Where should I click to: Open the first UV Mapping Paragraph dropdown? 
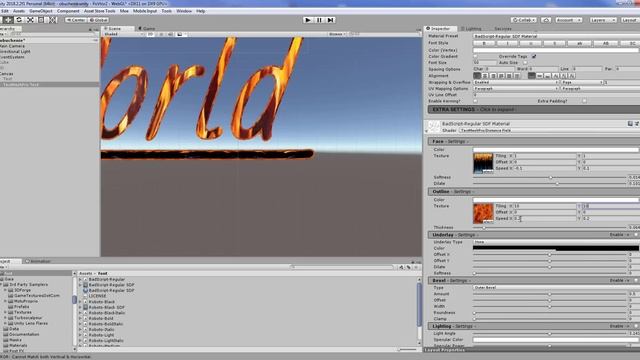click(x=516, y=89)
